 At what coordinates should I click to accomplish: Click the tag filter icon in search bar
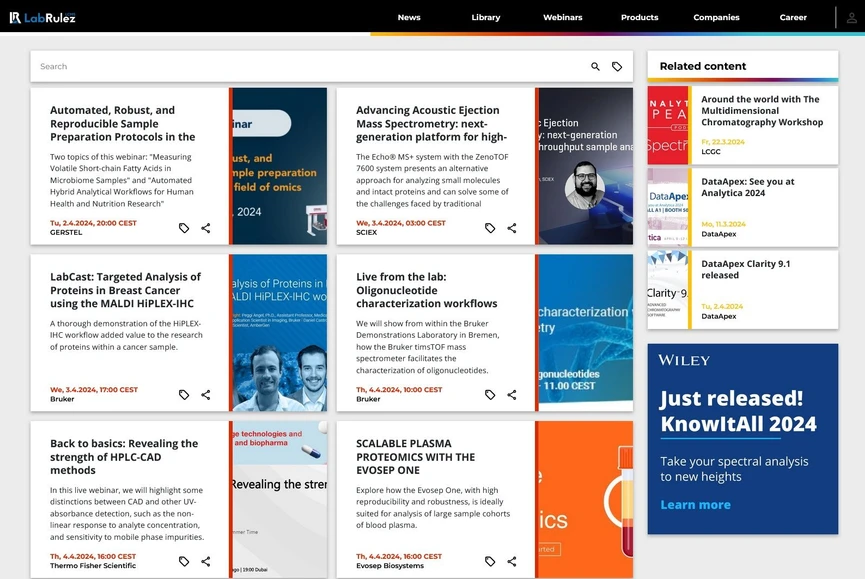617,66
